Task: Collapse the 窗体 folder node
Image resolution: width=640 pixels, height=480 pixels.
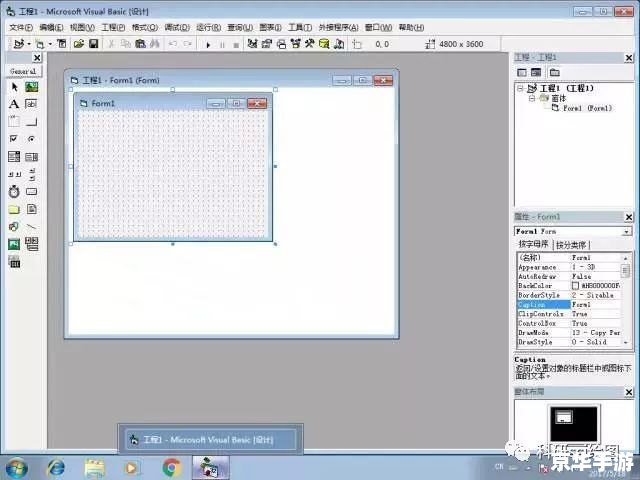Action: click(x=531, y=98)
